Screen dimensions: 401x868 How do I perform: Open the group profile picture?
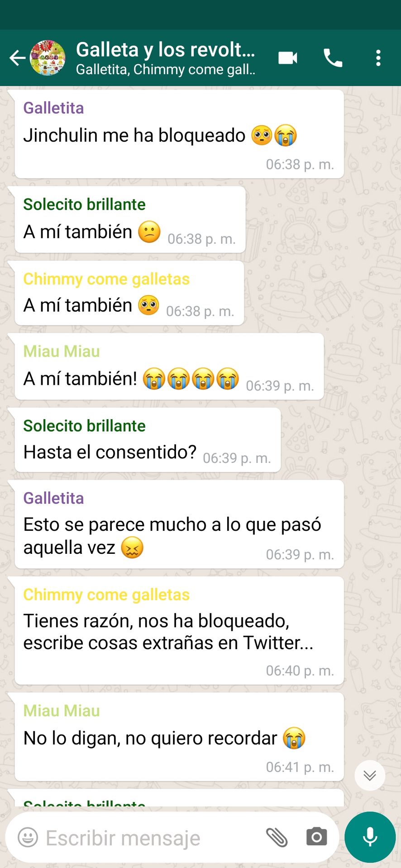[48, 58]
